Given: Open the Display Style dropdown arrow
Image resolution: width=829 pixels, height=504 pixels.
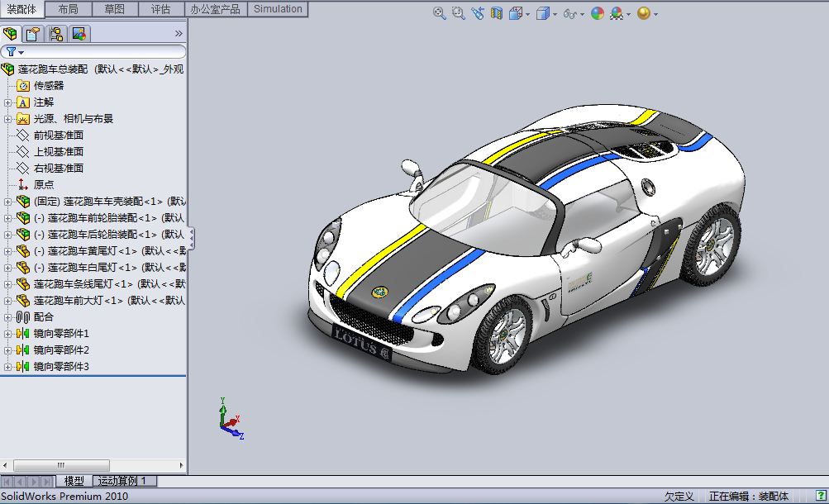Looking at the screenshot, I should coord(555,15).
